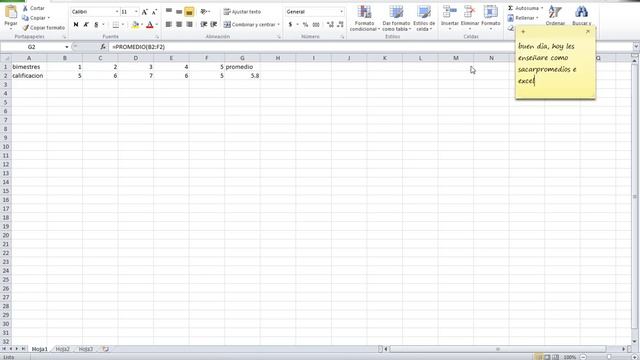Click the increase decimals icon
640x360 pixels.
point(330,25)
